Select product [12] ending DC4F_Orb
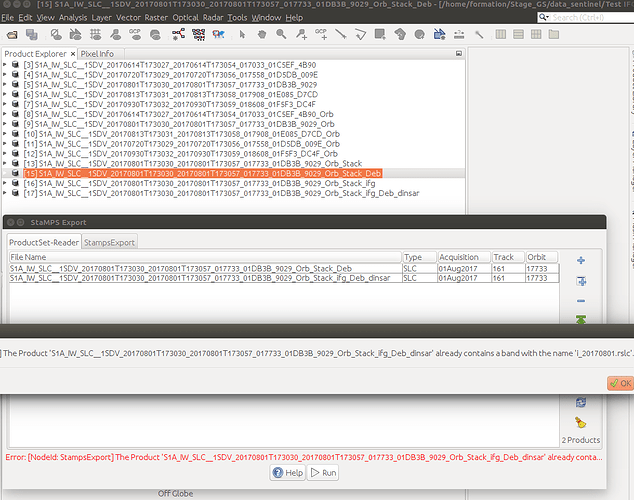The width and height of the screenshot is (634, 500). (180, 154)
